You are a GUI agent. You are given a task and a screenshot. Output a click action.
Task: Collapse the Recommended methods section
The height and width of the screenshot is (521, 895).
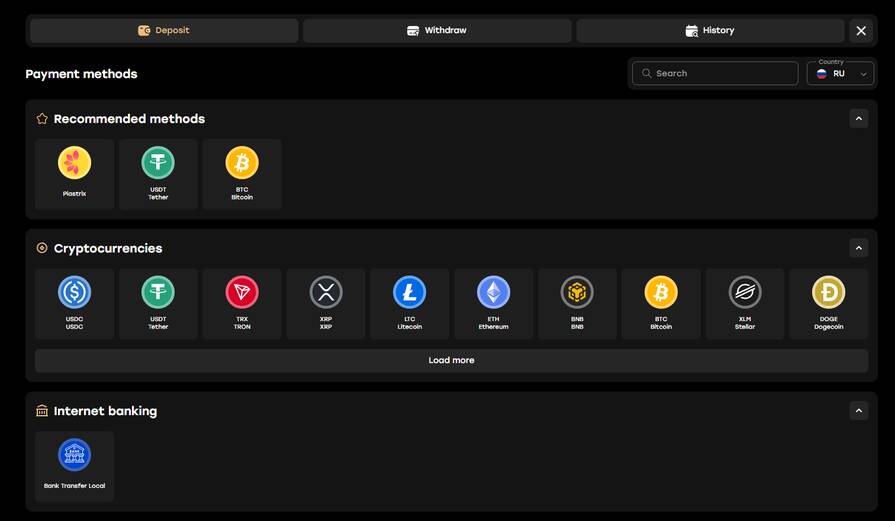coord(858,118)
